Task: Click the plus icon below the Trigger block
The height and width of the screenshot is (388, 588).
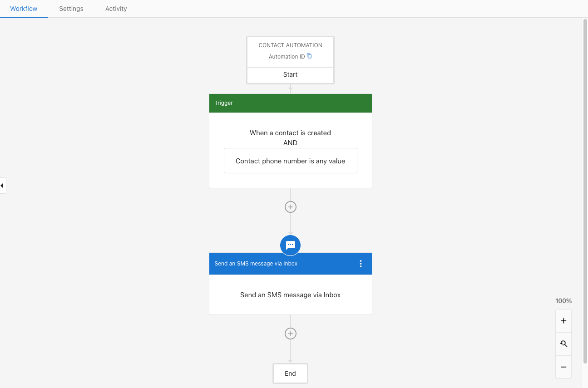Action: point(290,206)
